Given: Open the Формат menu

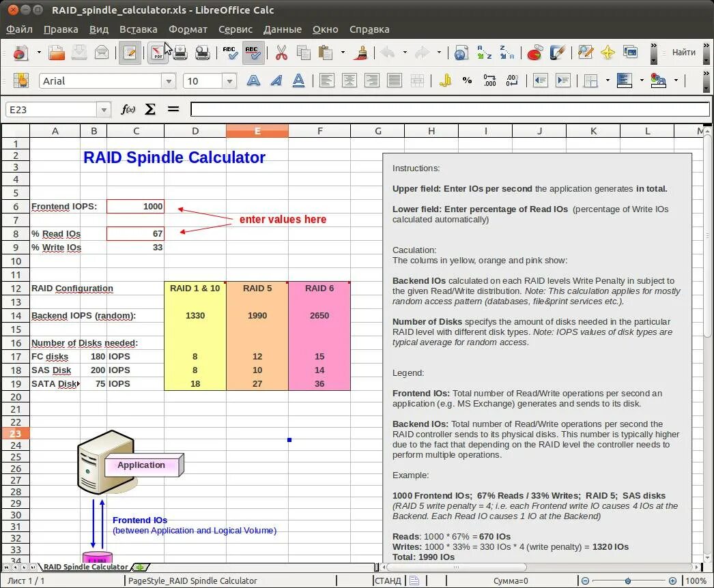Looking at the screenshot, I should coord(188,29).
